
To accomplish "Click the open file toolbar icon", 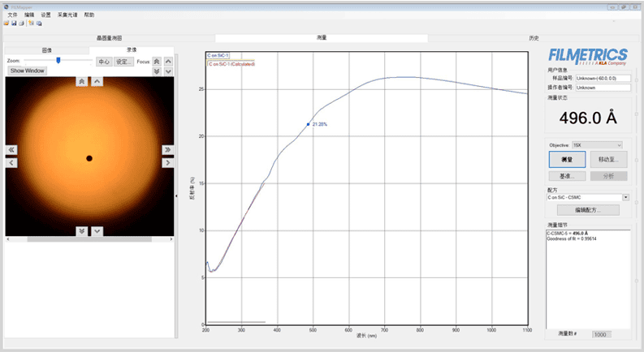I will pos(6,24).
